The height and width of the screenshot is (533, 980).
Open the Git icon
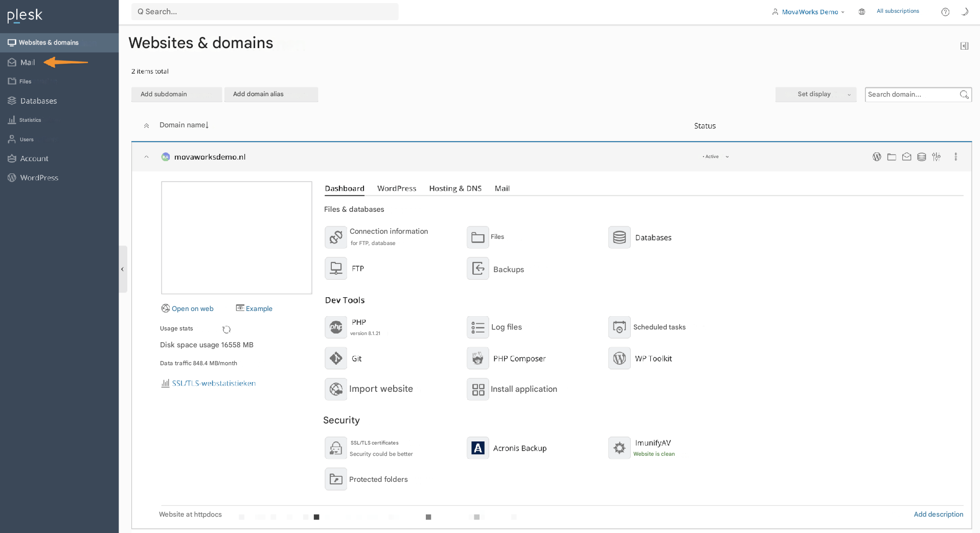336,359
